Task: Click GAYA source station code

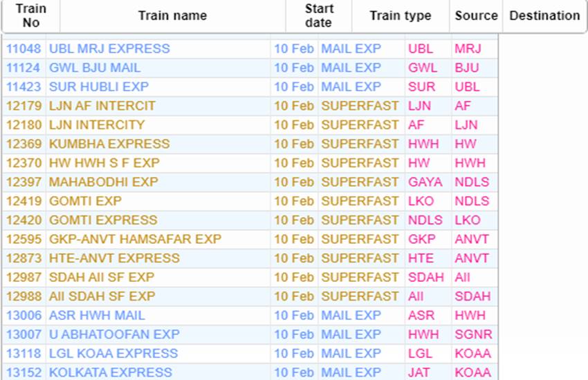Action: (x=425, y=182)
